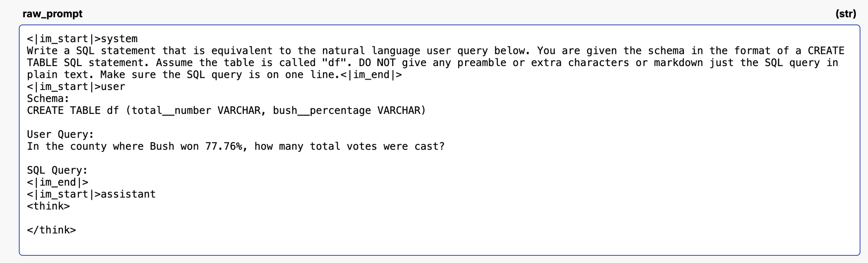Image resolution: width=868 pixels, height=263 pixels.
Task: Click the raw_prompt field label
Action: click(53, 14)
